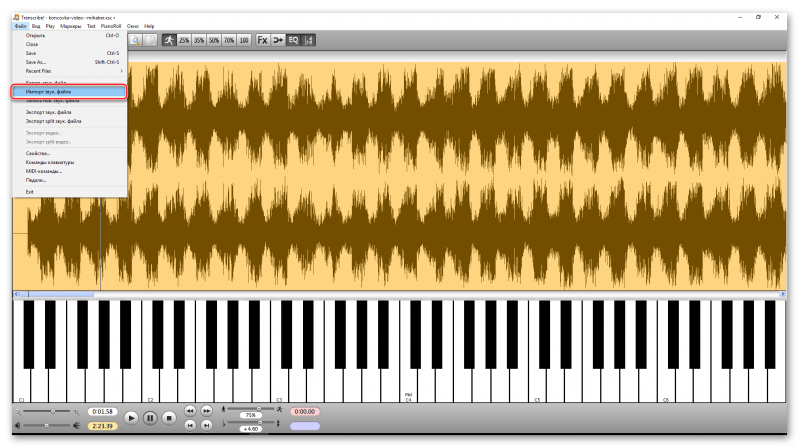Screen dimensions: 800x448
Task: Click the running man speed icon
Action: (169, 40)
